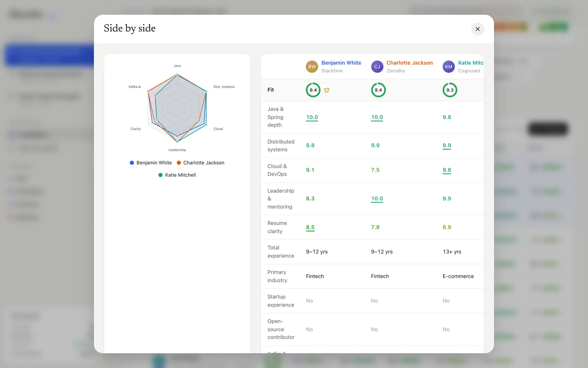Toggle Katie Mitchell in radar chart legend
The width and height of the screenshot is (588, 368).
coord(177,175)
